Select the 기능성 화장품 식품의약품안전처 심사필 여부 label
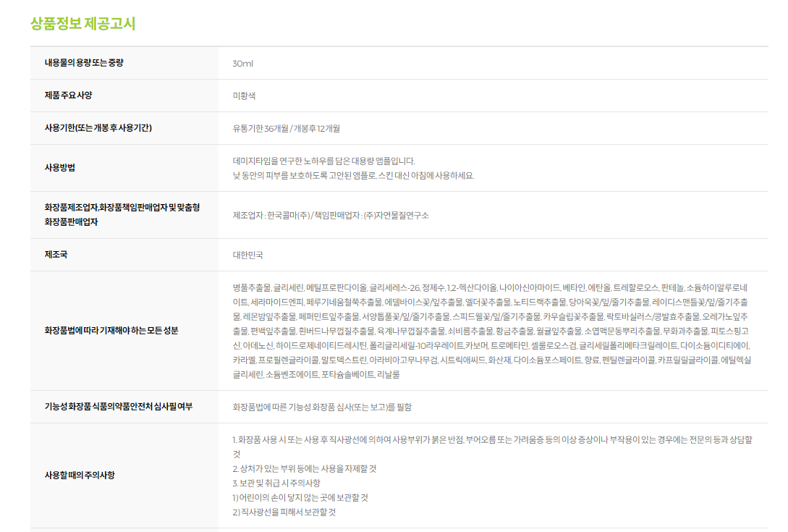Screen dimensions: 788x532 (119, 407)
